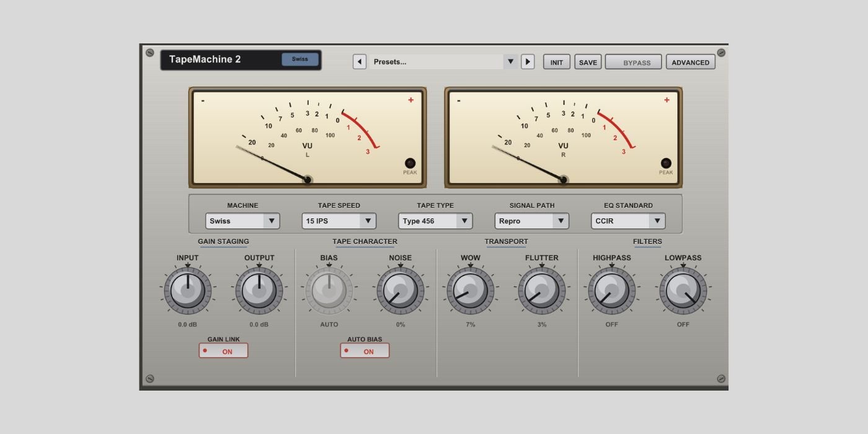The image size is (868, 434).
Task: Click the NOISE knob
Action: pos(401,290)
